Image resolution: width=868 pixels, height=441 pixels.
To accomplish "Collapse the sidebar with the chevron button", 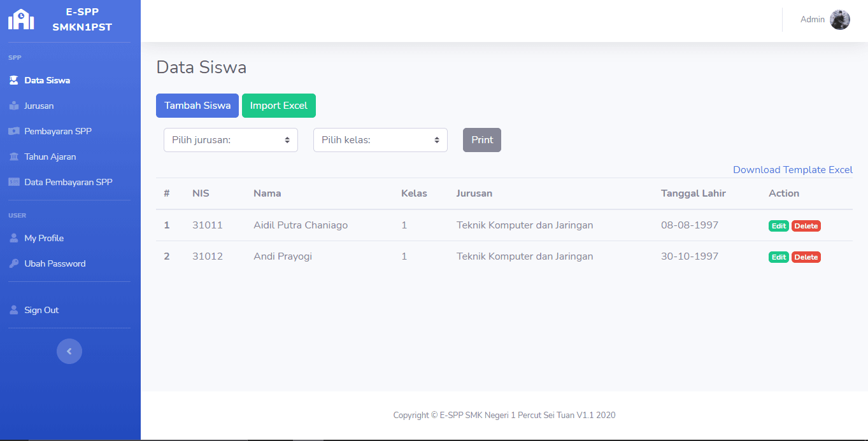I will tap(69, 351).
